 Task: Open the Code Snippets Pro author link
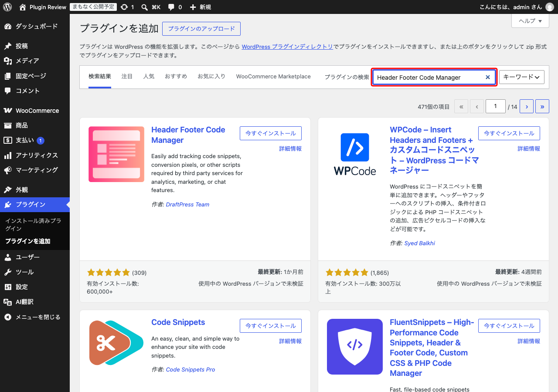191,370
